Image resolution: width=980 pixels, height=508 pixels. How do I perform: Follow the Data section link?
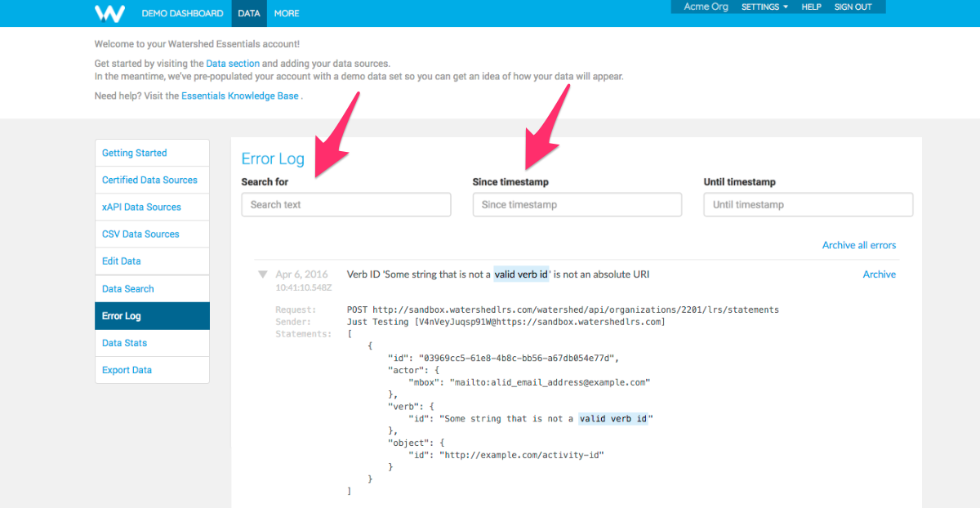click(233, 63)
